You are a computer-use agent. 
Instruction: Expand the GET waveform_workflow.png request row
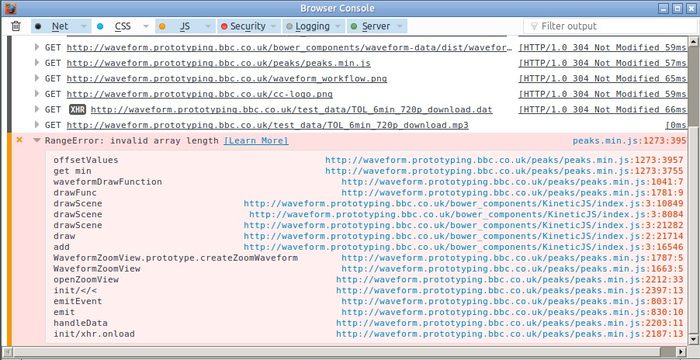pyautogui.click(x=37, y=79)
